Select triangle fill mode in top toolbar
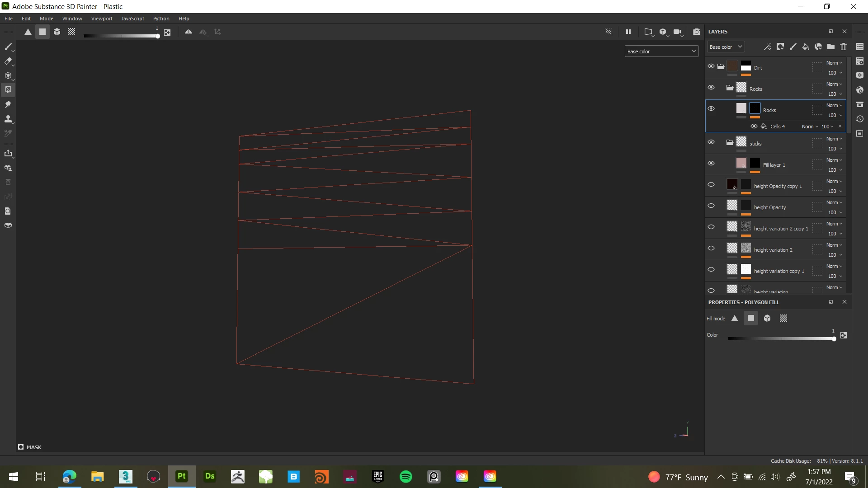Screen dimensions: 868x488 pos(28,32)
